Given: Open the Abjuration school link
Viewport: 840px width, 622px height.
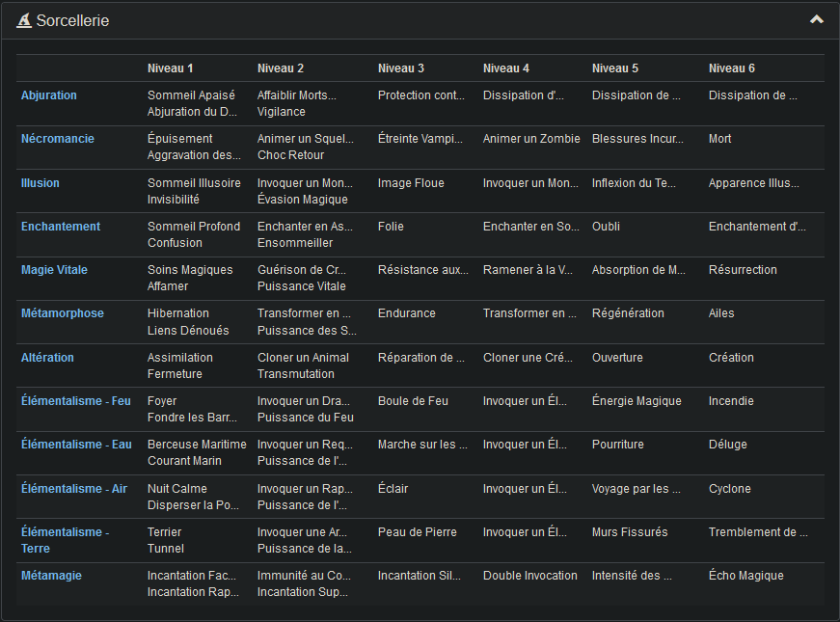Looking at the screenshot, I should pyautogui.click(x=49, y=95).
